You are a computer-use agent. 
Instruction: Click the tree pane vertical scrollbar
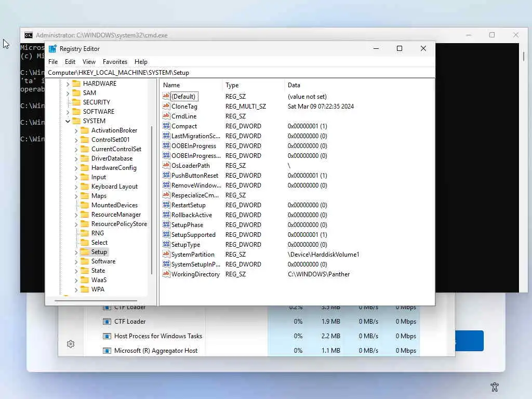click(x=152, y=200)
